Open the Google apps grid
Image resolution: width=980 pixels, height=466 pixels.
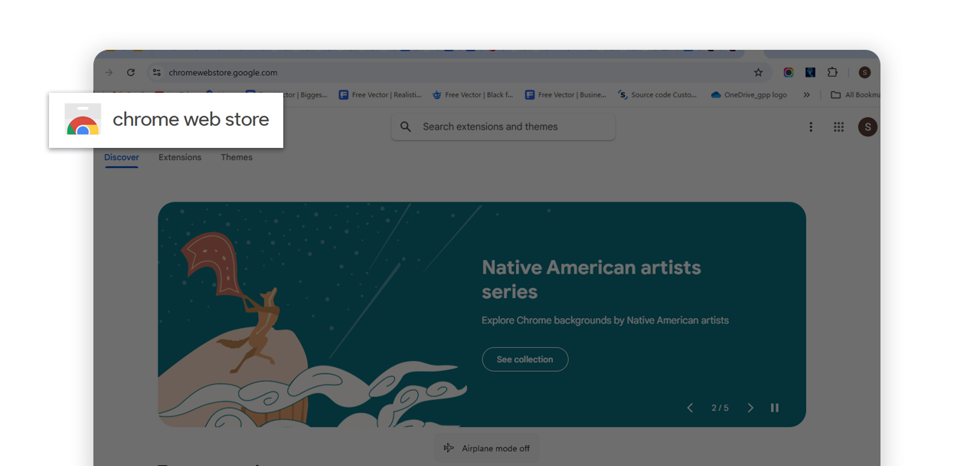click(838, 127)
